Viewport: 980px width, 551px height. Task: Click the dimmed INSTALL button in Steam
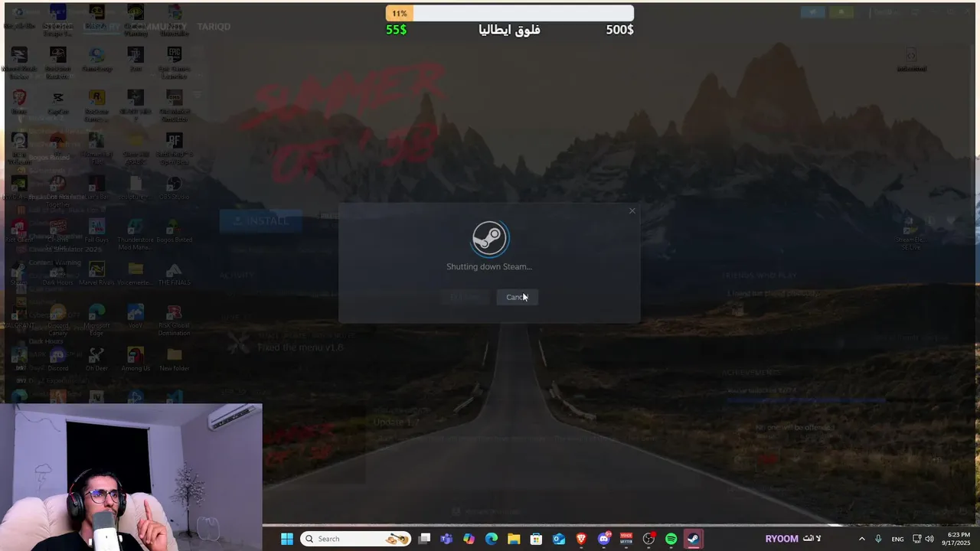click(x=261, y=221)
